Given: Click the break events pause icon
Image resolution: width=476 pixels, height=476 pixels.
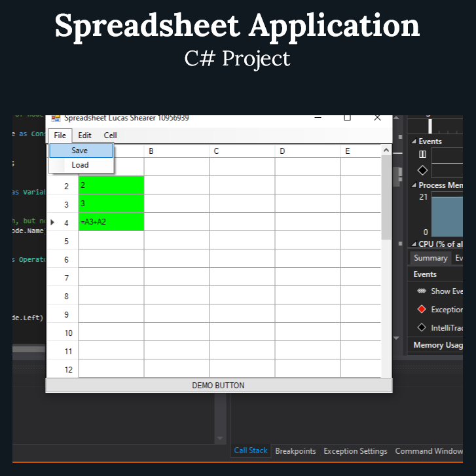Looking at the screenshot, I should pos(422,155).
